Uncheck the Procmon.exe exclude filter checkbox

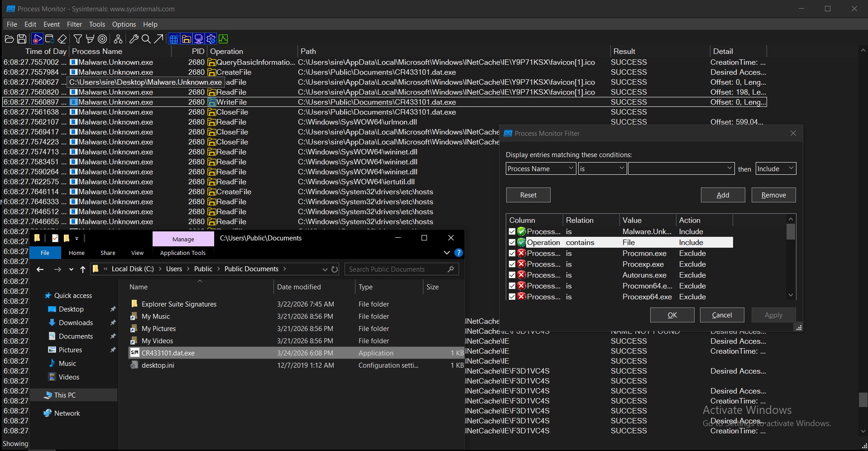point(512,254)
